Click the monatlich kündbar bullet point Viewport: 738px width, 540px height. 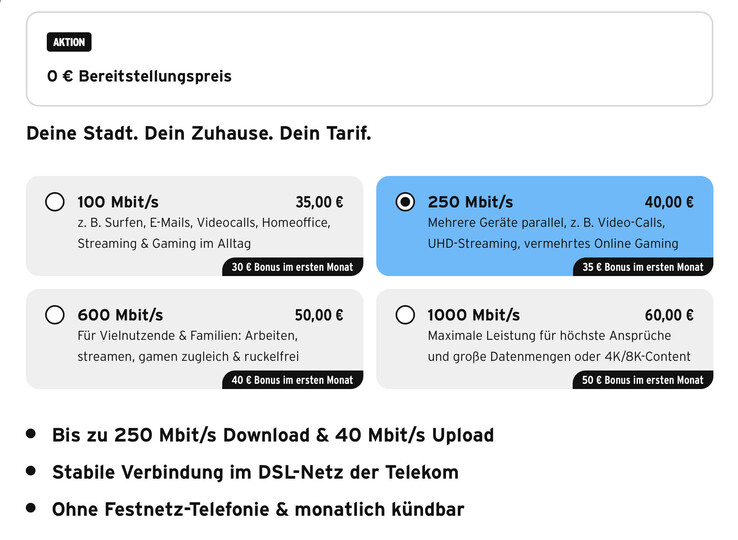tap(258, 509)
